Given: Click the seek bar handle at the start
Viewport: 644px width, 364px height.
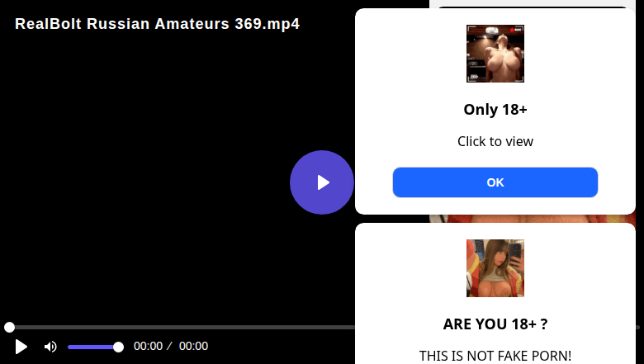Looking at the screenshot, I should pos(9,327).
